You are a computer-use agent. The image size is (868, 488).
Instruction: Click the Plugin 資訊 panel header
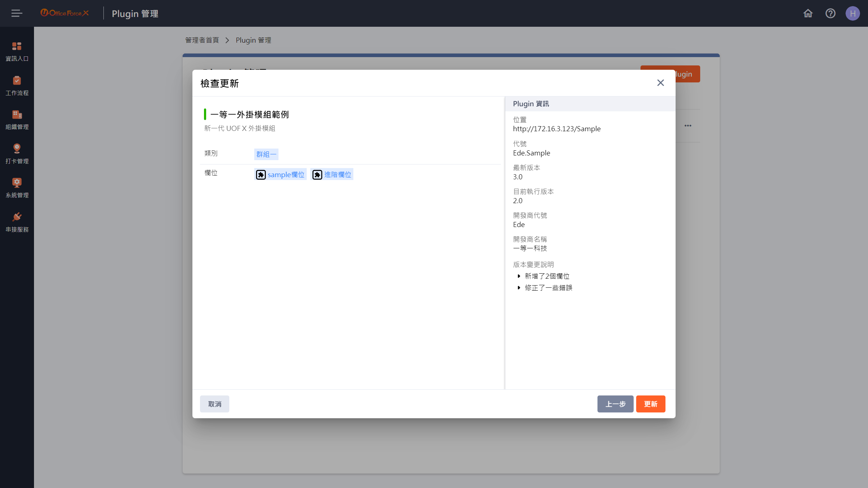590,104
